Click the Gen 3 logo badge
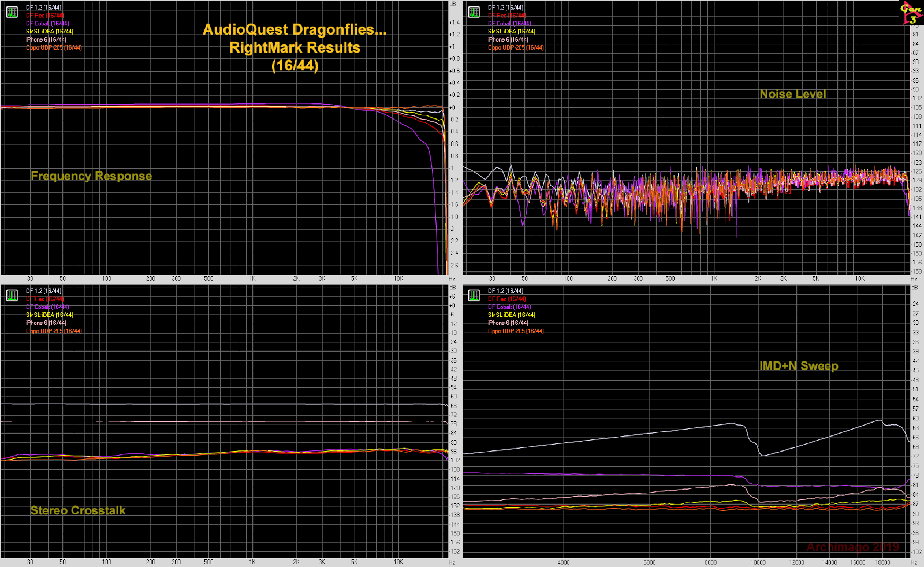Image resolution: width=924 pixels, height=567 pixels. click(x=911, y=13)
